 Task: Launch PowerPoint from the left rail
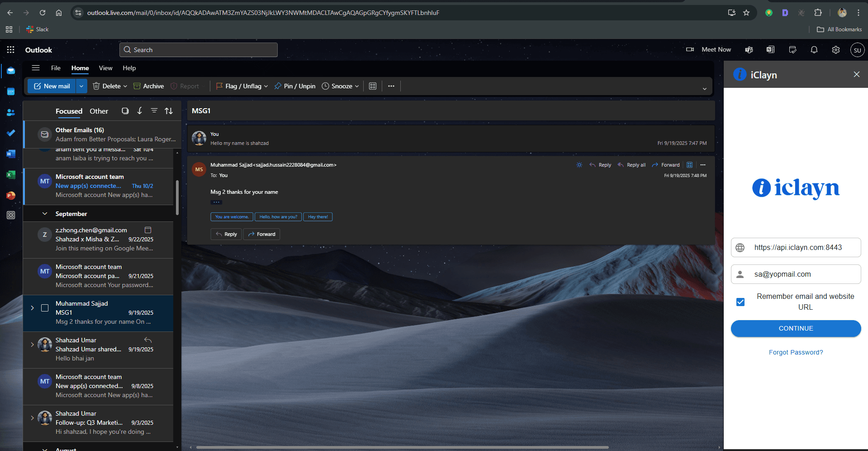pyautogui.click(x=11, y=196)
